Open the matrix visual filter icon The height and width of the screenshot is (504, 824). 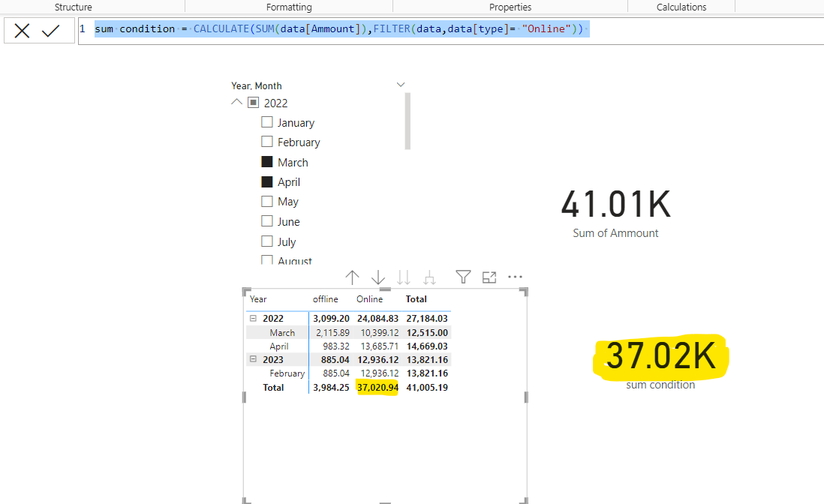(x=463, y=277)
